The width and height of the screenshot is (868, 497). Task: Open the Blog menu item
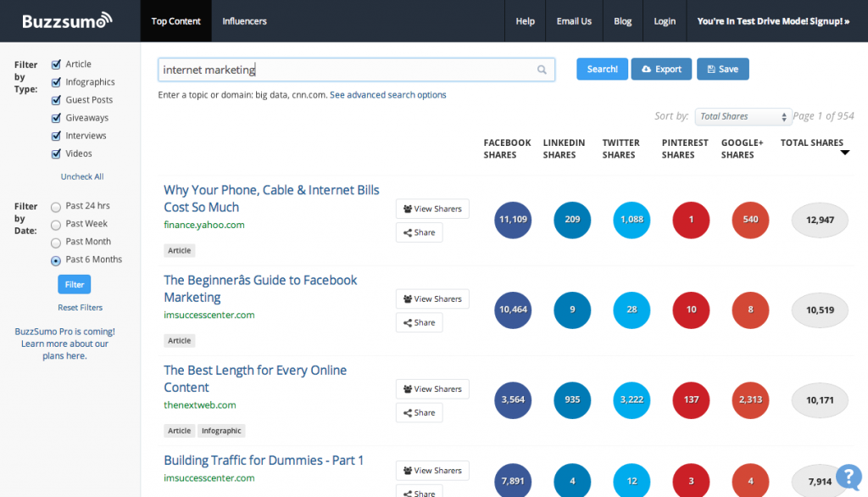[x=623, y=21]
